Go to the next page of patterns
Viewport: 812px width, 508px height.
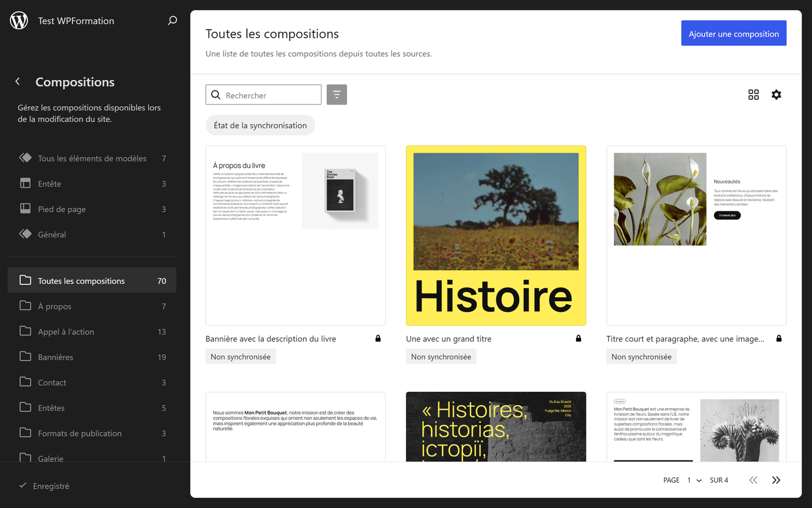click(x=776, y=480)
